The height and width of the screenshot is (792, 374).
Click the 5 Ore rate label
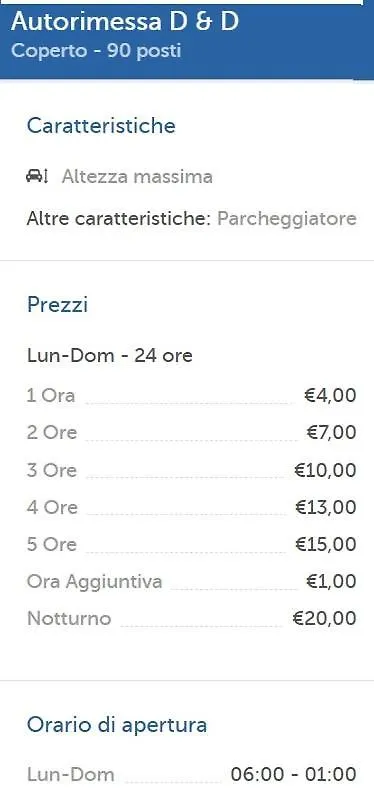(x=52, y=544)
